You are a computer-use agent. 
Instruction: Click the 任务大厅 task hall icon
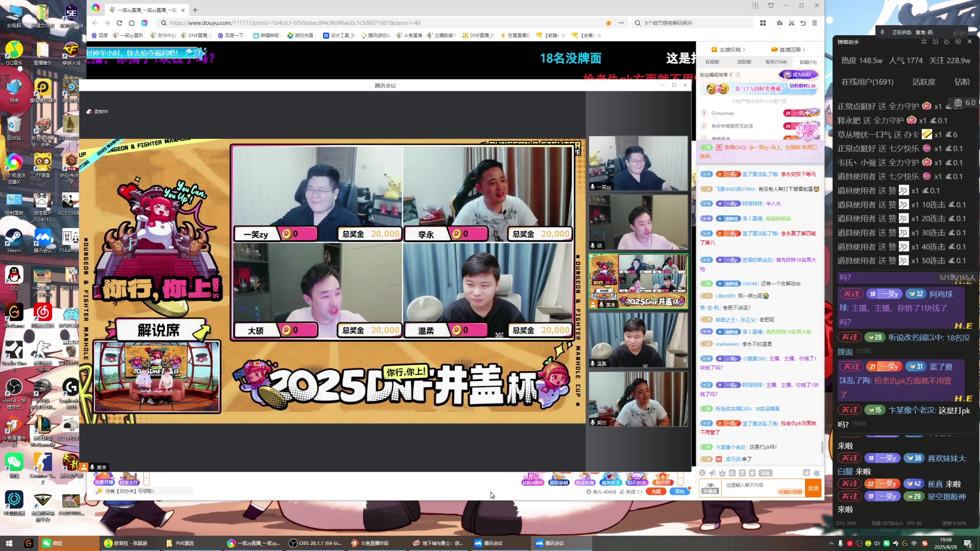click(x=129, y=480)
